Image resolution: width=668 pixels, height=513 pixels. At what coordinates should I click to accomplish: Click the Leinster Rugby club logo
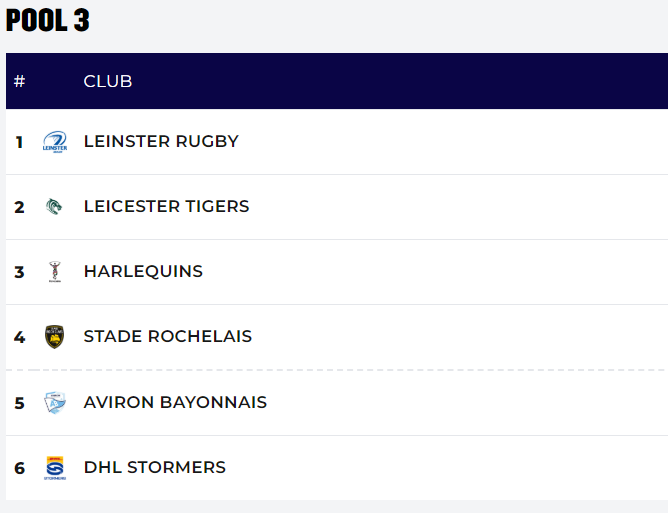[x=54, y=142]
